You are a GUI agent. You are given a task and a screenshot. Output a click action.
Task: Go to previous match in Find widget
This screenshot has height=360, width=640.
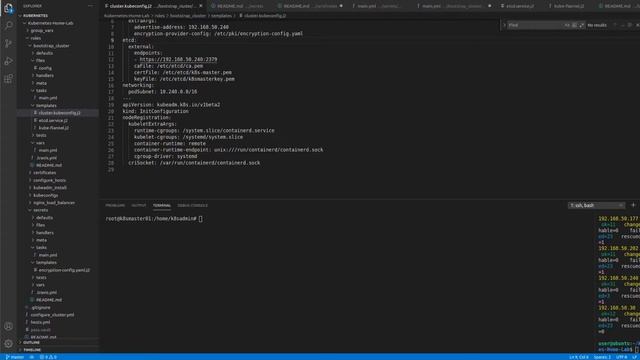pyautogui.click(x=615, y=25)
